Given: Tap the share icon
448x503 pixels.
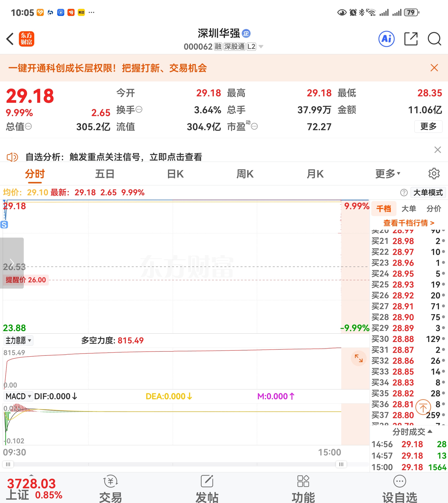Looking at the screenshot, I should click(x=411, y=39).
